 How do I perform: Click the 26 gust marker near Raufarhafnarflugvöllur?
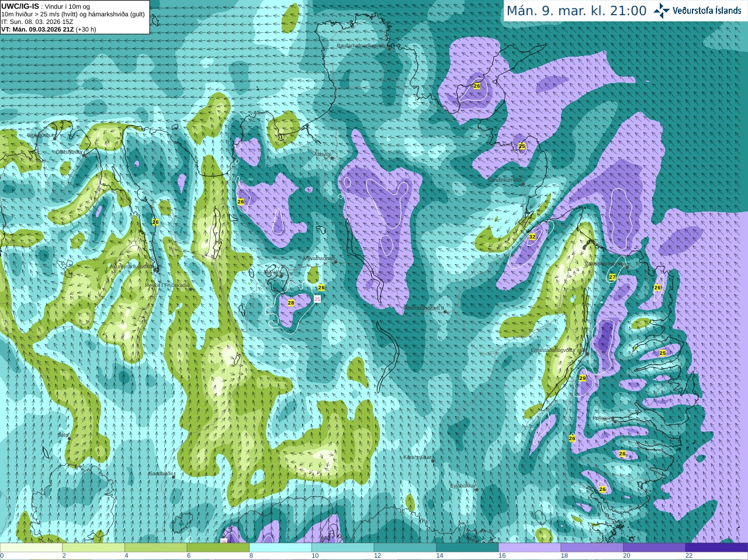tap(477, 86)
